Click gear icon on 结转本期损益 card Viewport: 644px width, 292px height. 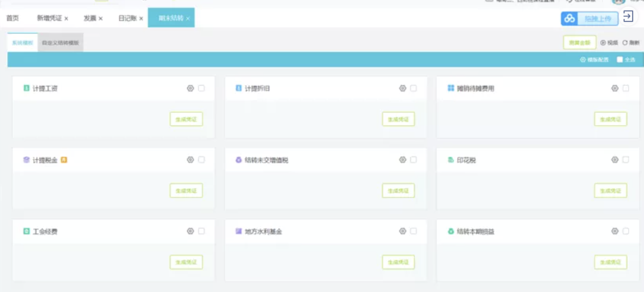(x=615, y=231)
